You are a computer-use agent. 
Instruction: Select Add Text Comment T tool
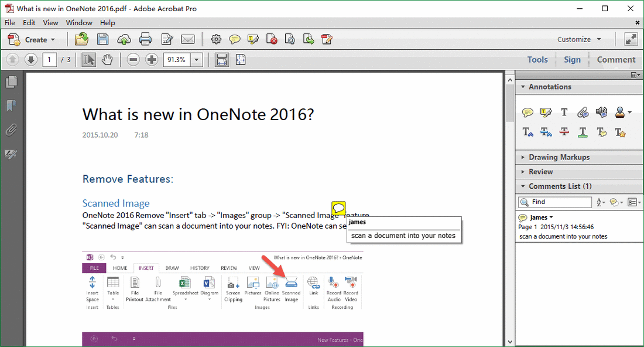tap(564, 112)
